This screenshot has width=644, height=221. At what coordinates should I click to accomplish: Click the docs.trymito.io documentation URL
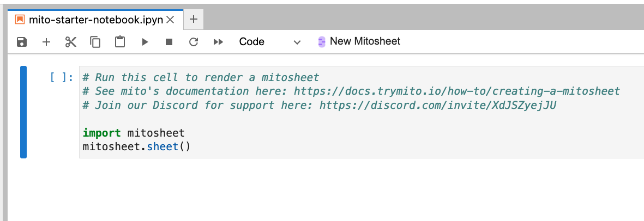coord(456,91)
